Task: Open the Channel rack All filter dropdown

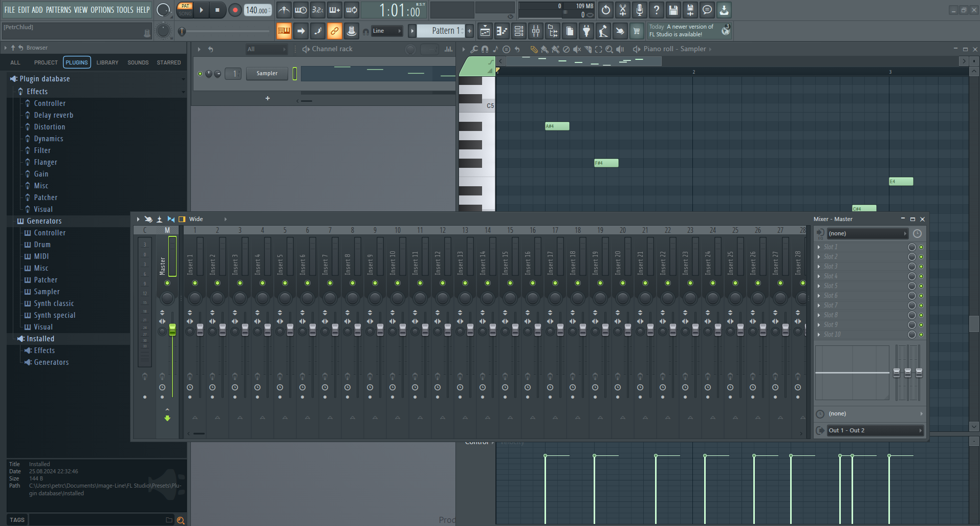Action: [x=266, y=49]
